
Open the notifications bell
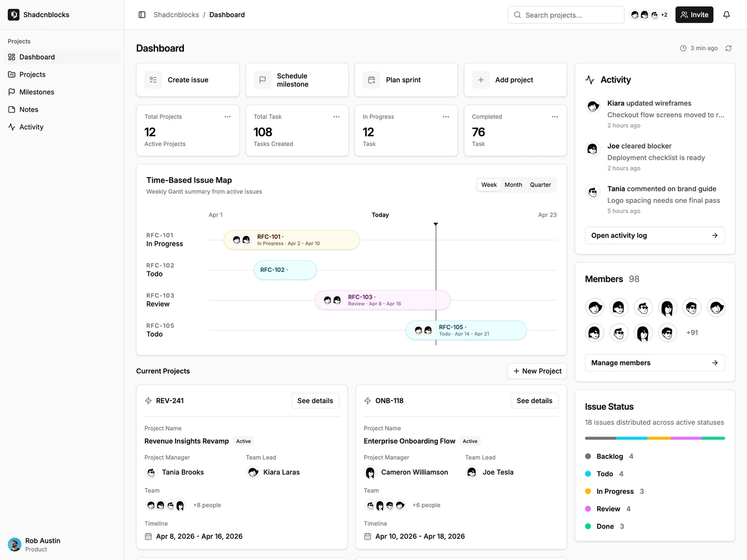726,15
